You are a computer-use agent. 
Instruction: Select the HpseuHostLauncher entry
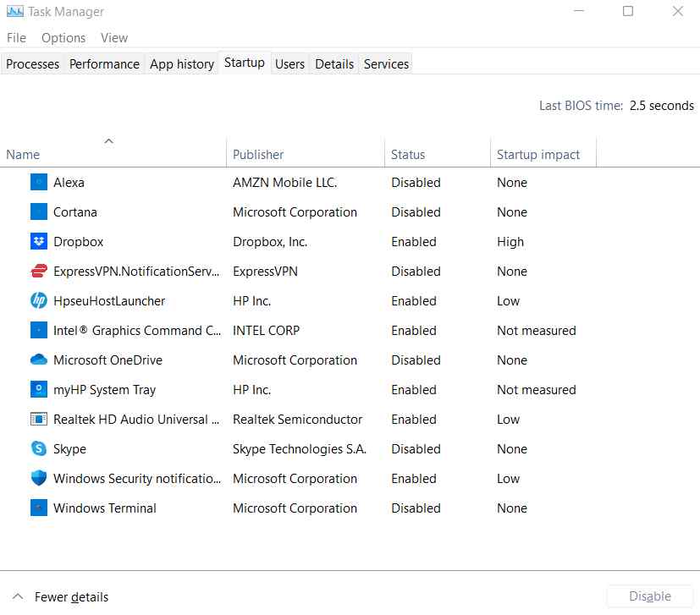pyautogui.click(x=109, y=300)
